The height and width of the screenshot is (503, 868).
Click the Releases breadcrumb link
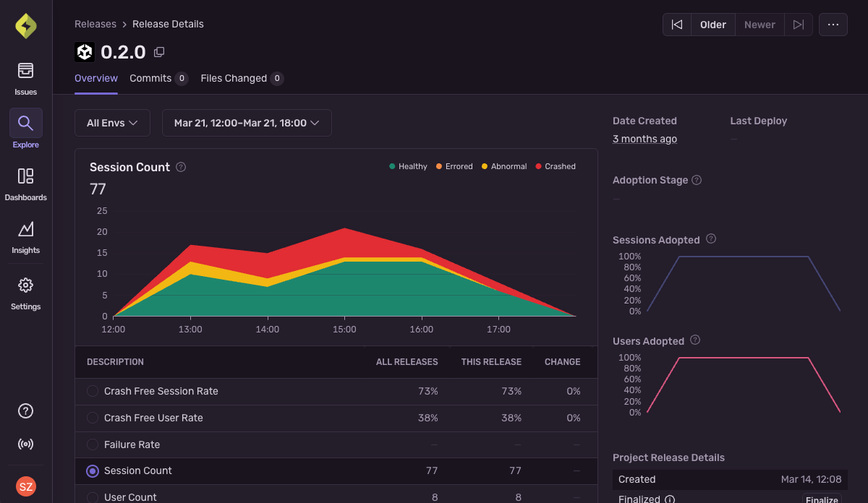pyautogui.click(x=95, y=24)
